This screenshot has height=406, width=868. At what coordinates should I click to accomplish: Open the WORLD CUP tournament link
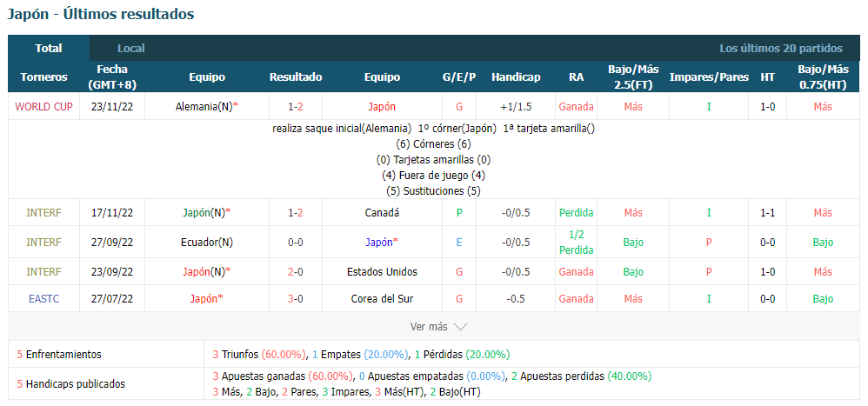click(x=43, y=107)
